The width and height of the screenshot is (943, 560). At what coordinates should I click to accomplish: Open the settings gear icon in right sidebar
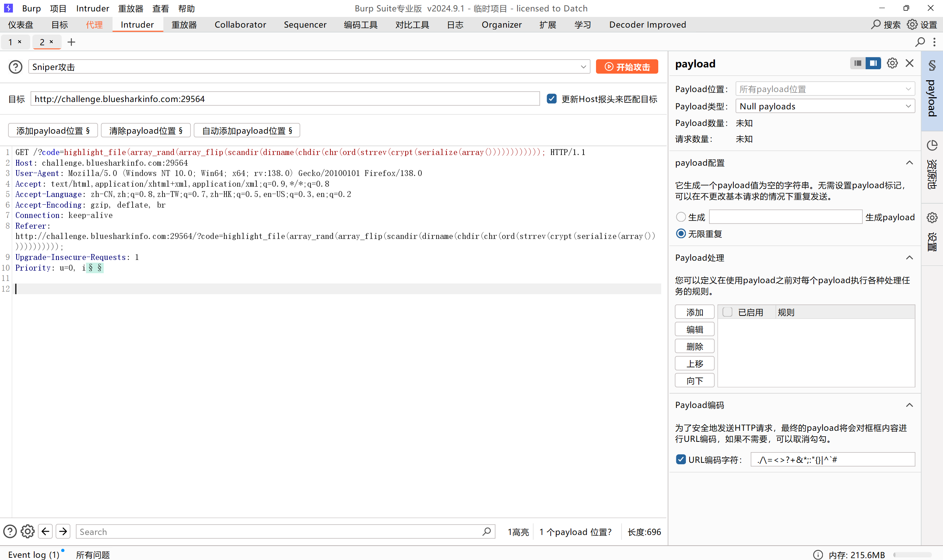pos(932,218)
